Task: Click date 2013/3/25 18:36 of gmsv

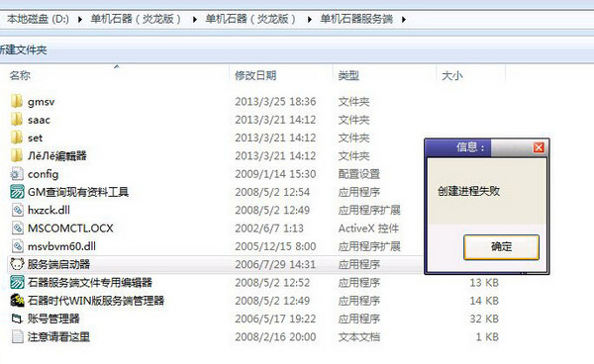Action: coord(275,102)
